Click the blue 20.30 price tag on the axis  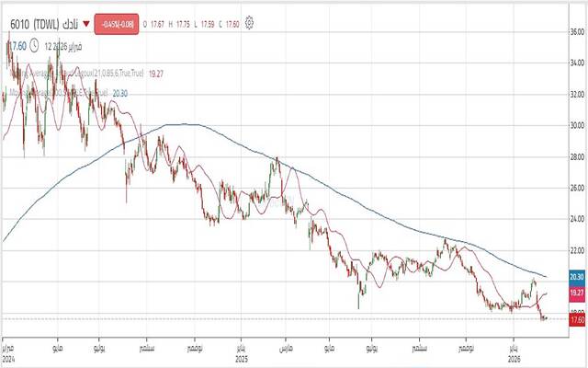(x=576, y=277)
